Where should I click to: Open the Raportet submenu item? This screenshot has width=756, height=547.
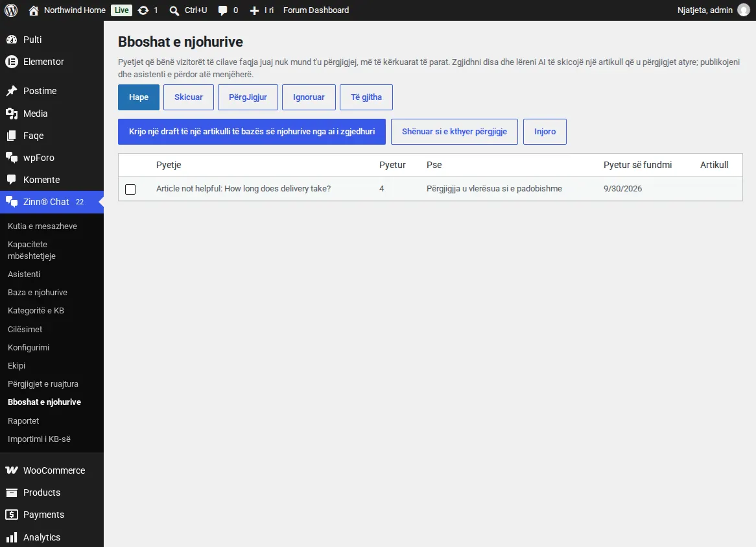coord(23,420)
